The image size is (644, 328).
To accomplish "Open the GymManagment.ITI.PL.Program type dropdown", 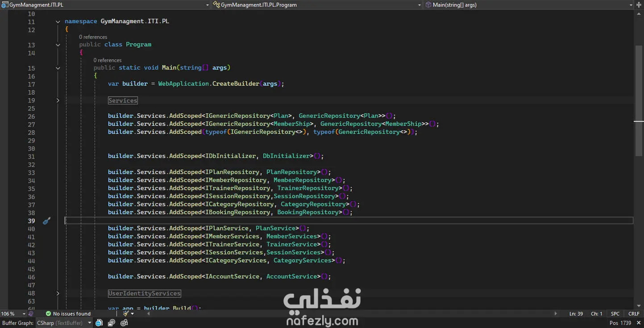I will (x=420, y=5).
